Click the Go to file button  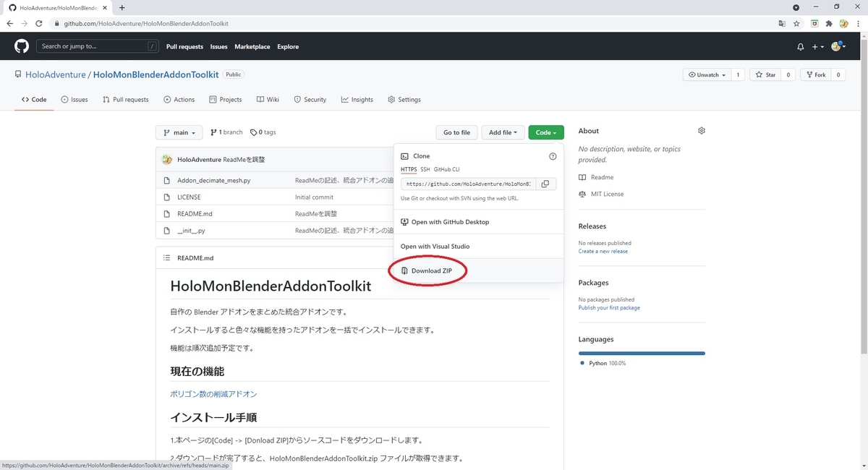[x=456, y=132]
